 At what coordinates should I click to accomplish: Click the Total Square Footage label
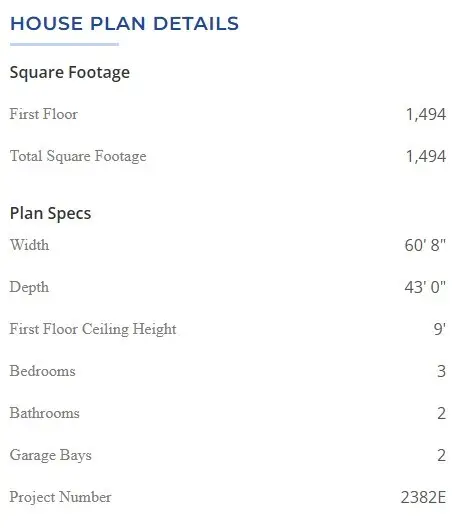[x=78, y=156]
